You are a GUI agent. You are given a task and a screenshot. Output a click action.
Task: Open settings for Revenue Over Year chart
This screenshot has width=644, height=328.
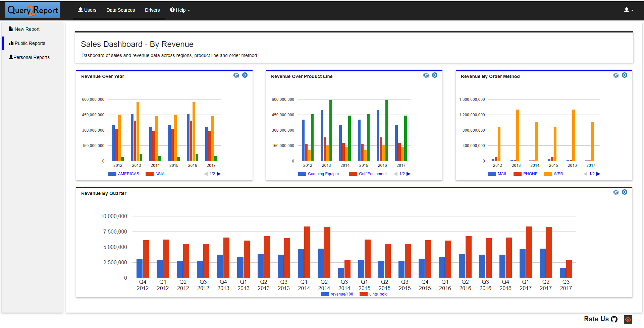[245, 75]
